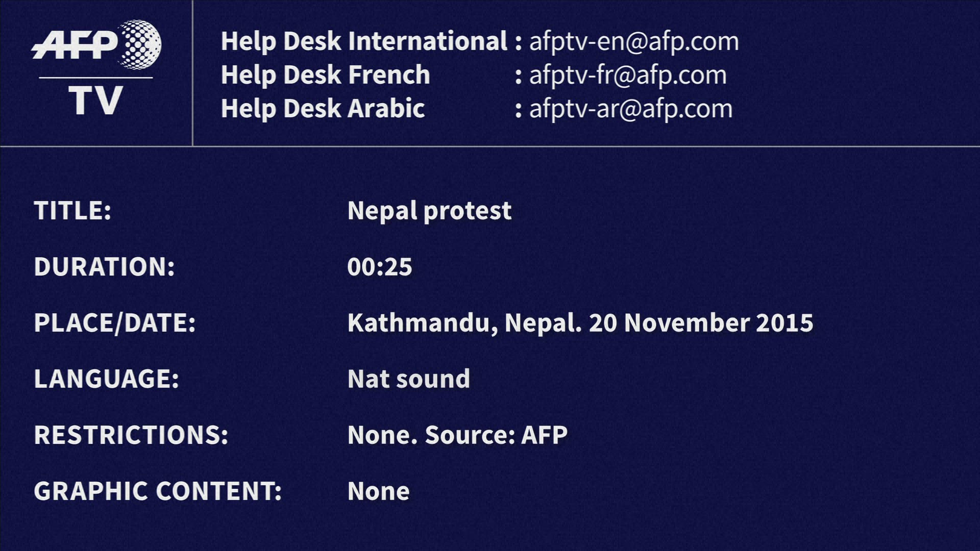Screen dimensions: 980x551
Task: Click the None. Source: AFP text
Action: coord(457,435)
